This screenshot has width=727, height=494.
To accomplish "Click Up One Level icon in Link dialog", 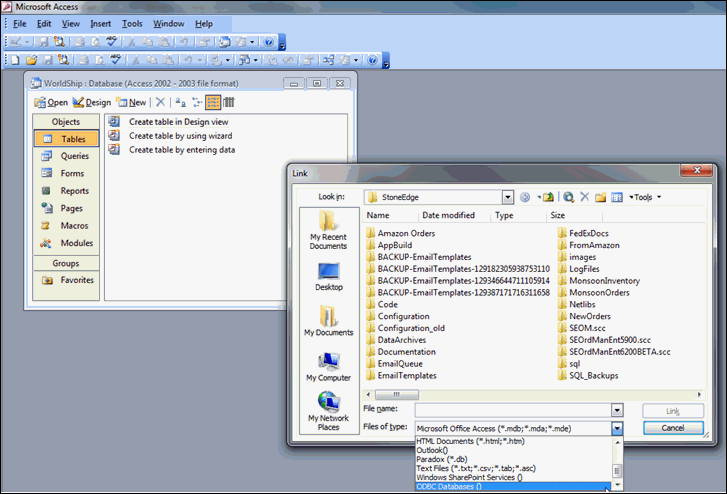I will pos(548,197).
